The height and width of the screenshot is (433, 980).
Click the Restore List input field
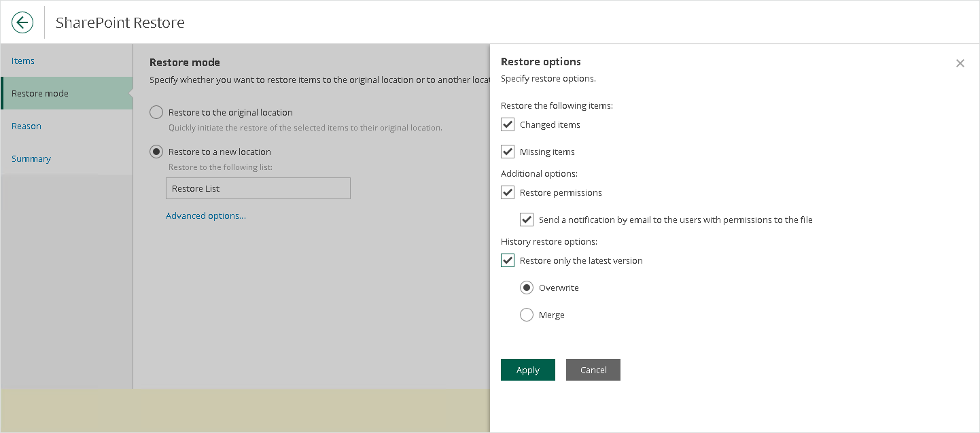pos(258,188)
